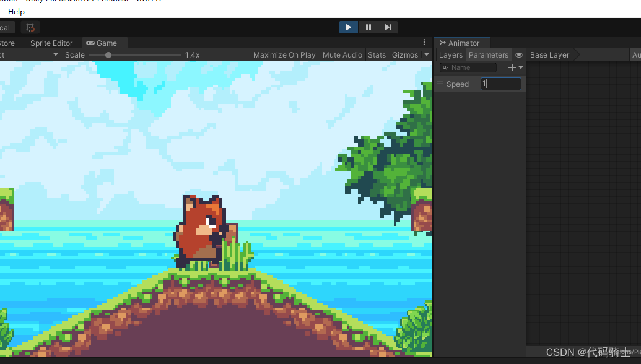Switch to the Sprite Editor tab
The image size is (641, 364).
51,43
